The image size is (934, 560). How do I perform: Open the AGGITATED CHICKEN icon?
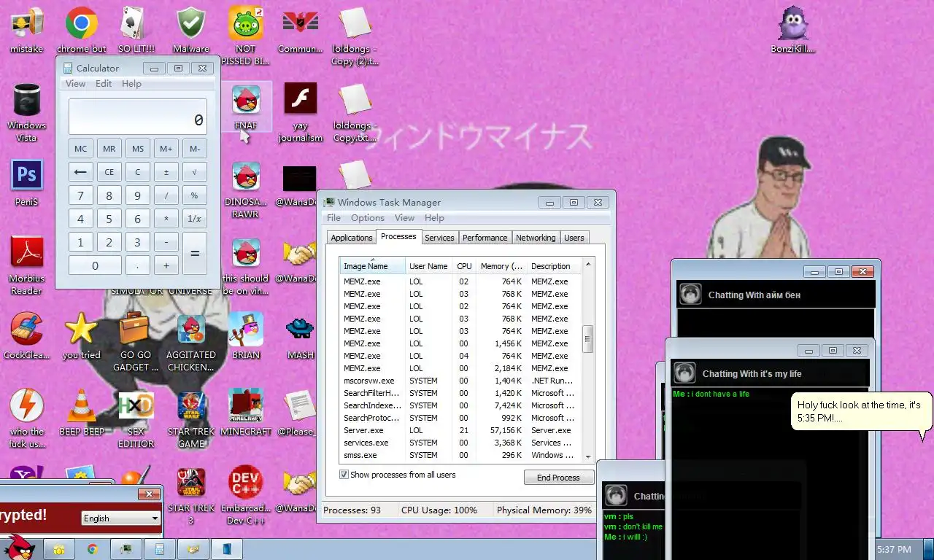tap(191, 341)
